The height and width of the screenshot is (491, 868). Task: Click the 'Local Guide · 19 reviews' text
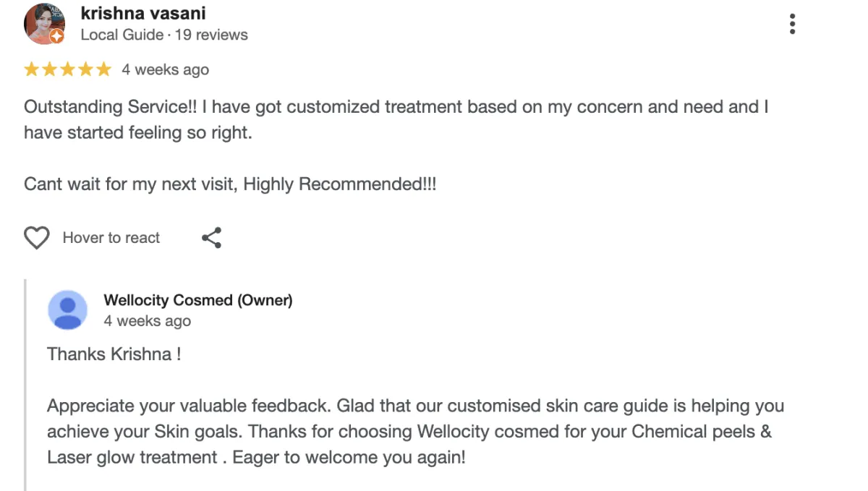tap(164, 35)
